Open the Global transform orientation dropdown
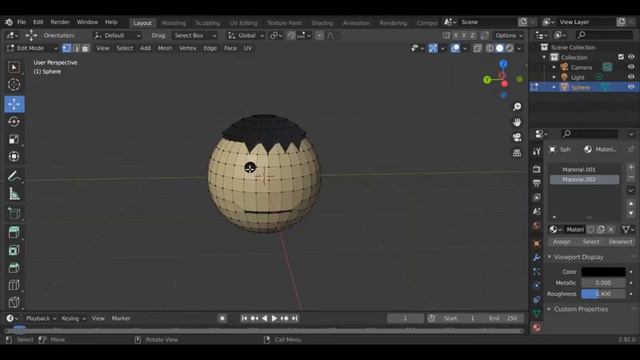This screenshot has height=360, width=640. (x=246, y=36)
